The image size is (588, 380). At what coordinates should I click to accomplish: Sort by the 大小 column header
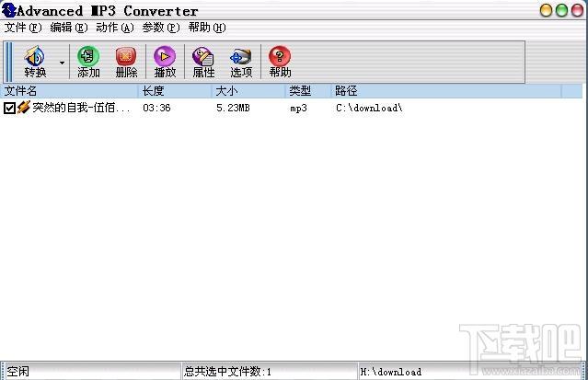click(x=248, y=91)
